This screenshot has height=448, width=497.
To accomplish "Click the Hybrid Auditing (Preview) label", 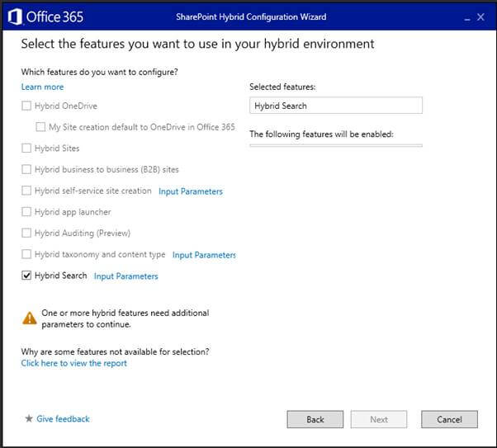I will [83, 233].
